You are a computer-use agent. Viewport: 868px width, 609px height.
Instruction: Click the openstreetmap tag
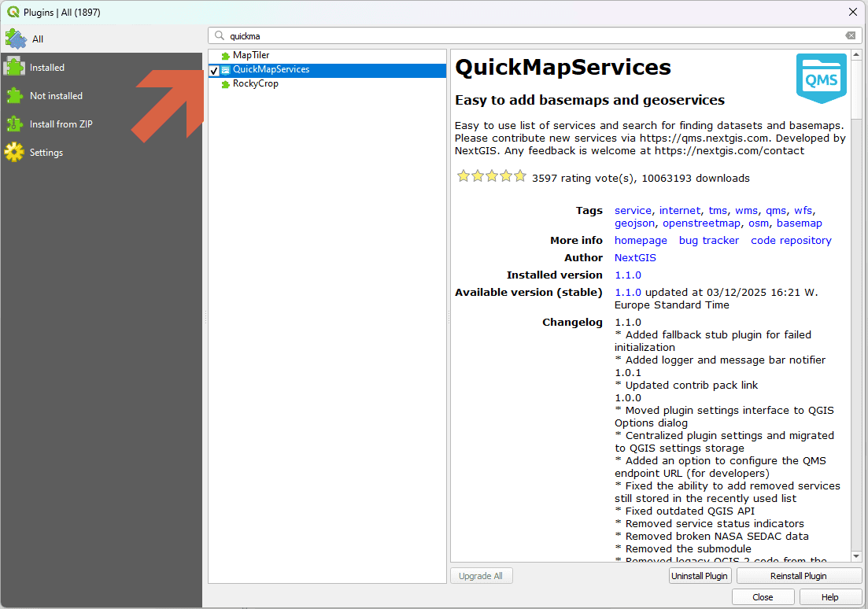(x=701, y=223)
